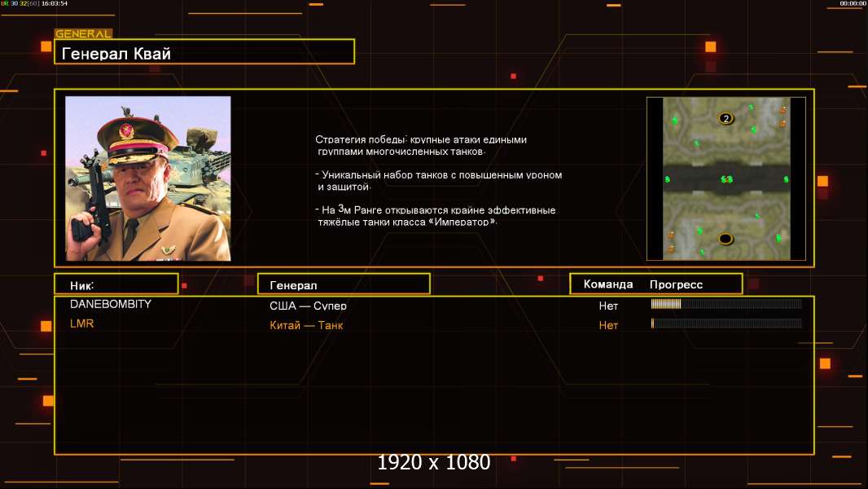
Task: Click the 'Прогресс' column header
Action: tap(676, 284)
